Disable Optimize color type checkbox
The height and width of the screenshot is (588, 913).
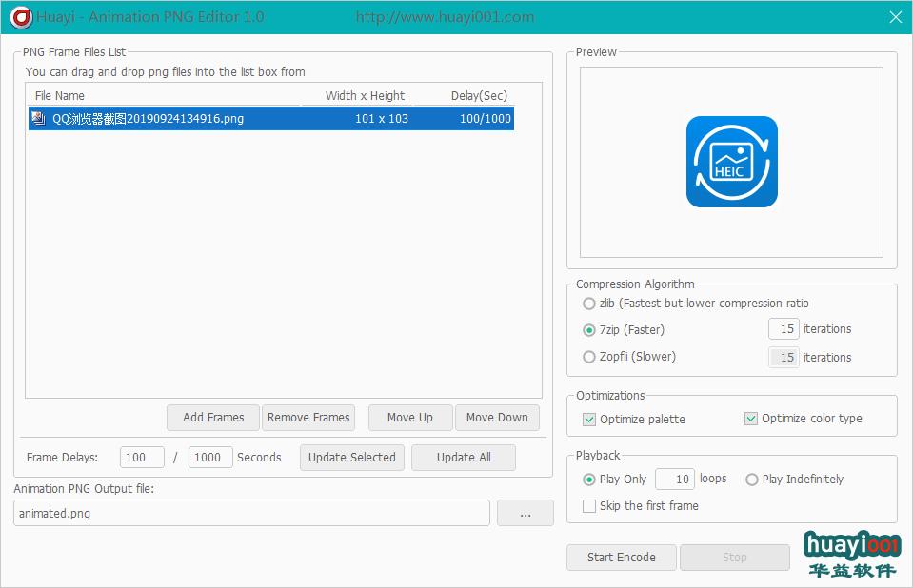pos(751,419)
